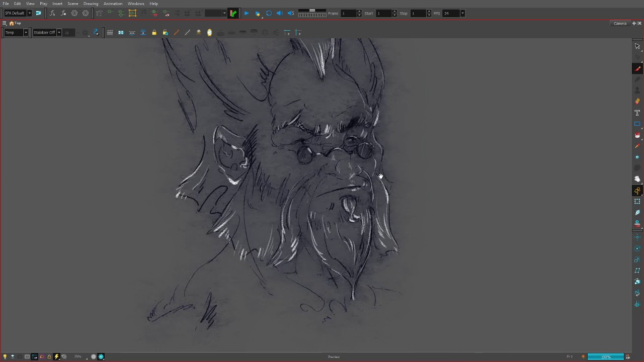The image size is (644, 362).
Task: Toggle sound playback speaker icon
Action: (x=280, y=14)
